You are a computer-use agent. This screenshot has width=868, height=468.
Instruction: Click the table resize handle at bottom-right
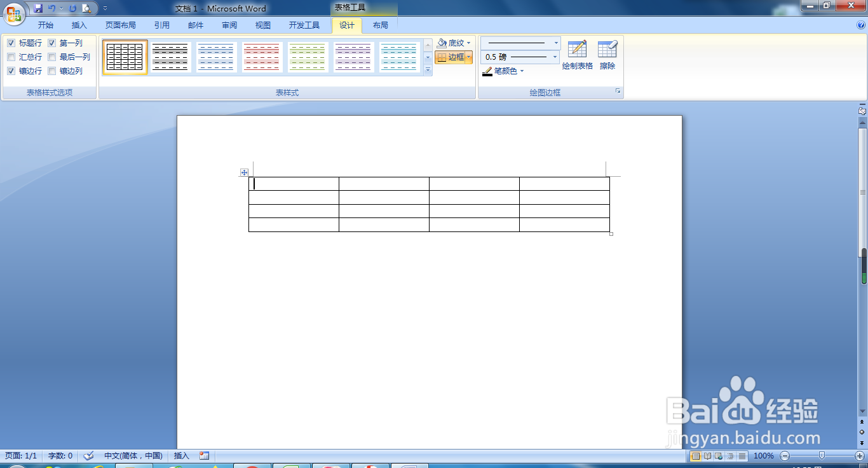611,234
